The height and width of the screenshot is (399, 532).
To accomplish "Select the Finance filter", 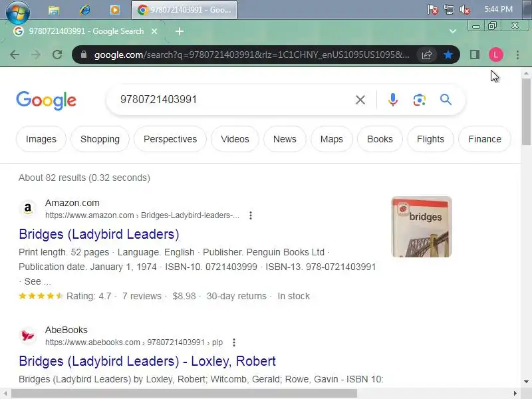I will pyautogui.click(x=485, y=139).
